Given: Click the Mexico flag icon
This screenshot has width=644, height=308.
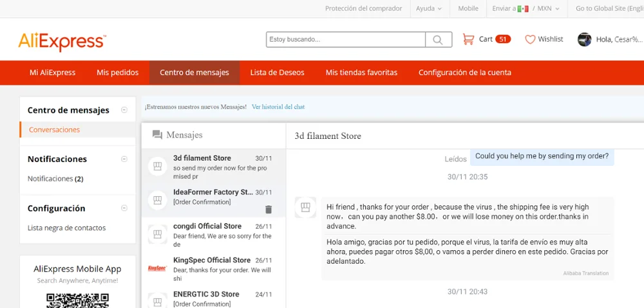Looking at the screenshot, I should (523, 8).
